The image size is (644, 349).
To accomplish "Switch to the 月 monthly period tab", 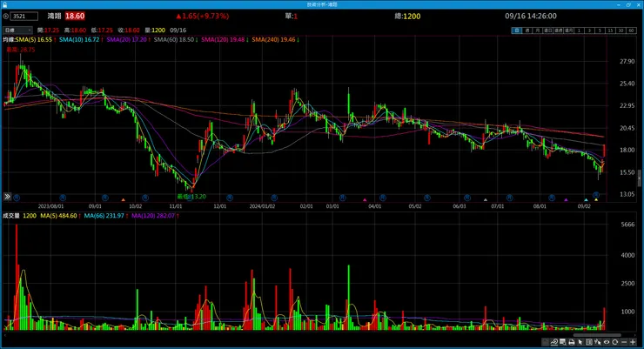I will (x=538, y=30).
